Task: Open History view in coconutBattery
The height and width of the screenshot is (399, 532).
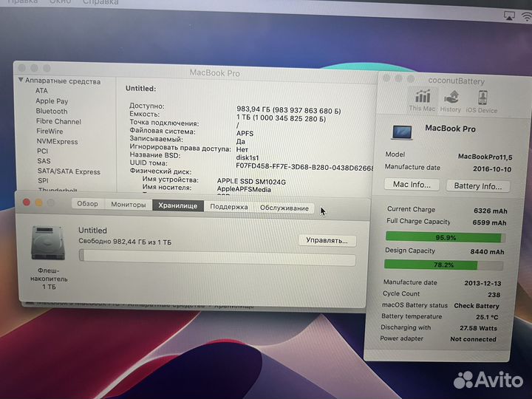Action: click(451, 100)
